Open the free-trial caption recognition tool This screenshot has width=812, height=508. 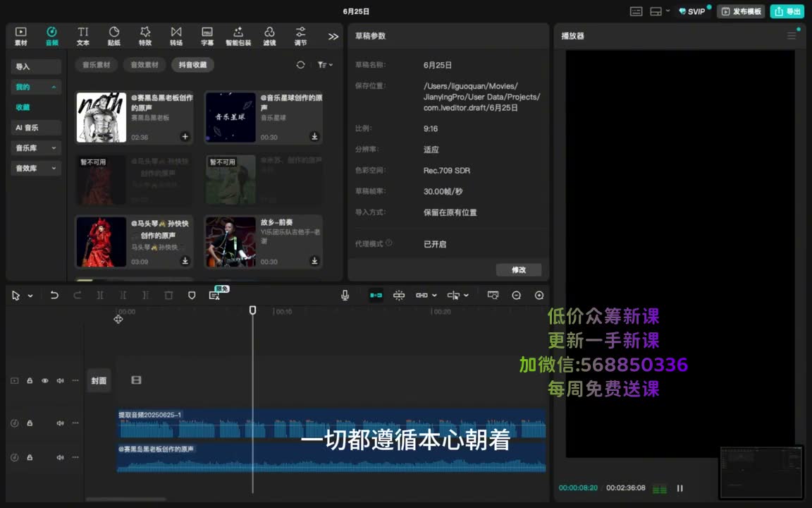(215, 294)
